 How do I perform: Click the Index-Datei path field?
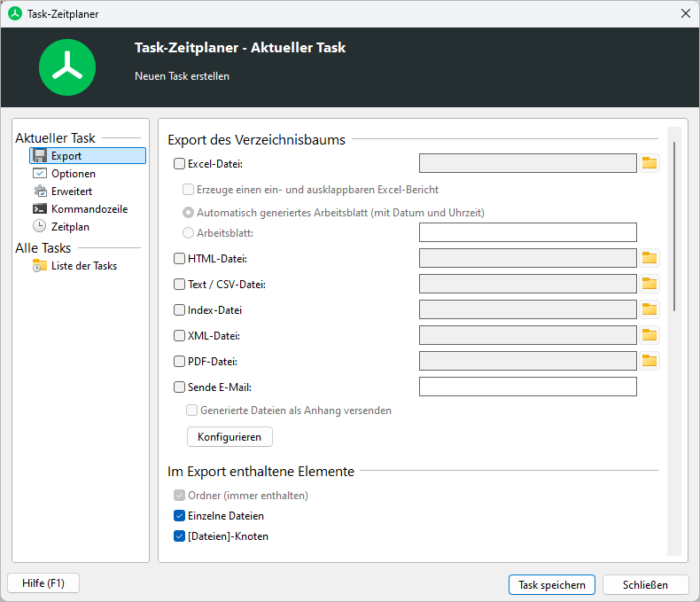pos(528,309)
